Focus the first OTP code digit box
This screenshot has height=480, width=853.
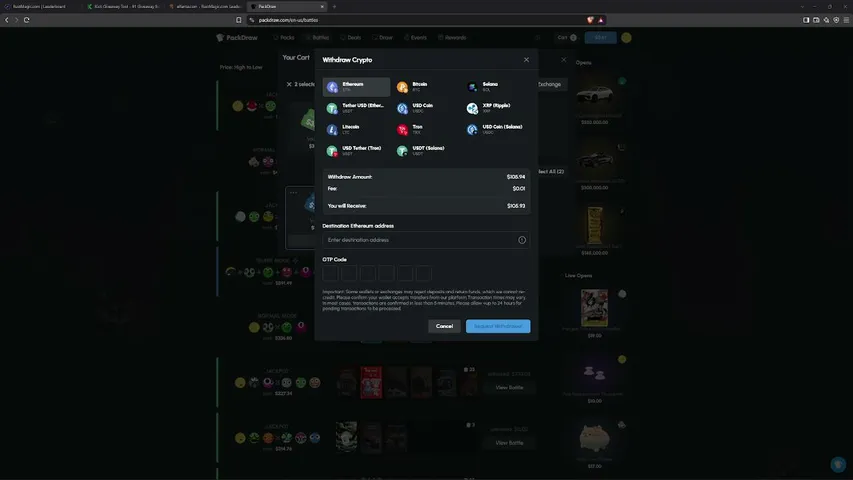click(330, 273)
